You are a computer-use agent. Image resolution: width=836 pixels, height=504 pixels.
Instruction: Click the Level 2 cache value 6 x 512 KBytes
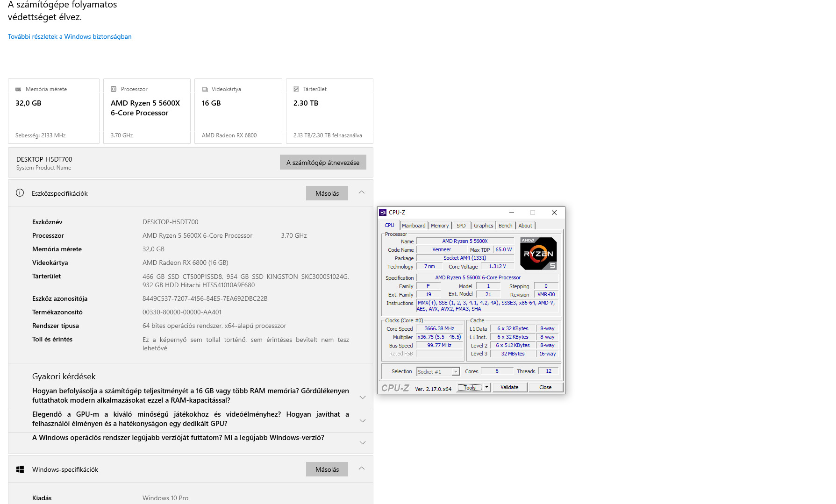513,345
